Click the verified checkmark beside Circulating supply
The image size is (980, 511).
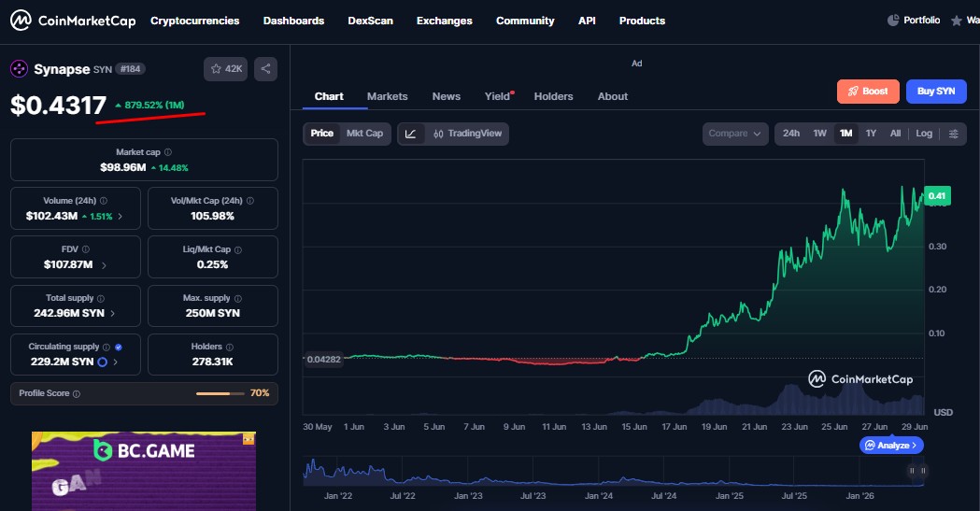coord(119,347)
